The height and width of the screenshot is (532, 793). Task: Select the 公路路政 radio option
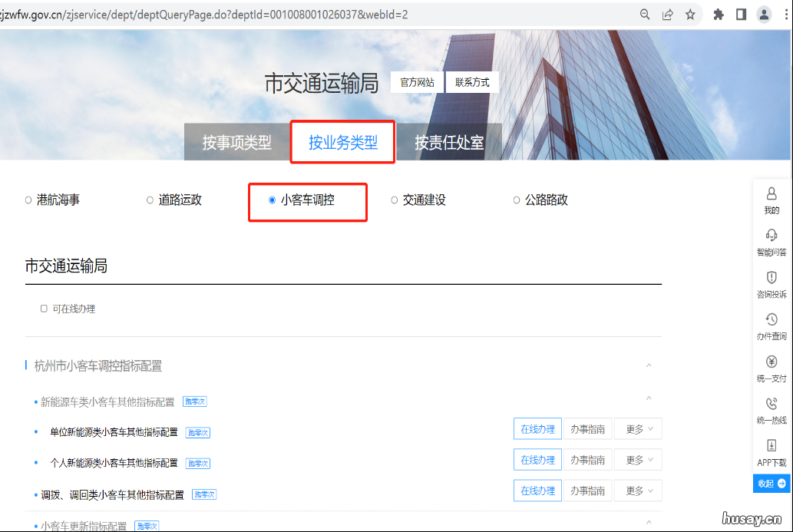517,200
